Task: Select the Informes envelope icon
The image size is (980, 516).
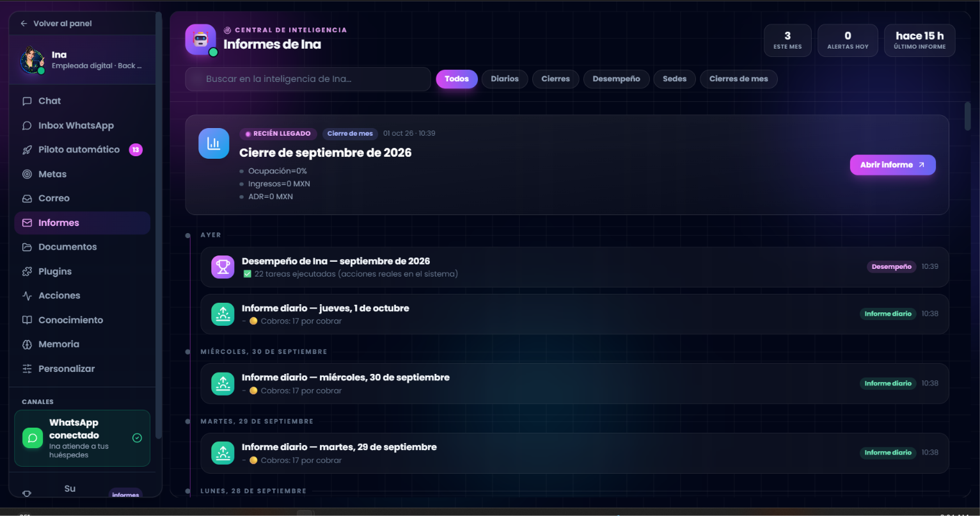Action: click(x=27, y=223)
